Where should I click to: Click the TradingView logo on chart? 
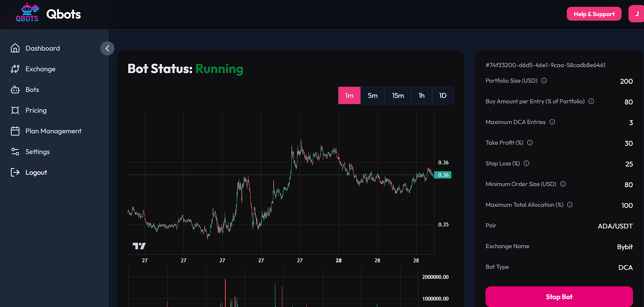(139, 246)
